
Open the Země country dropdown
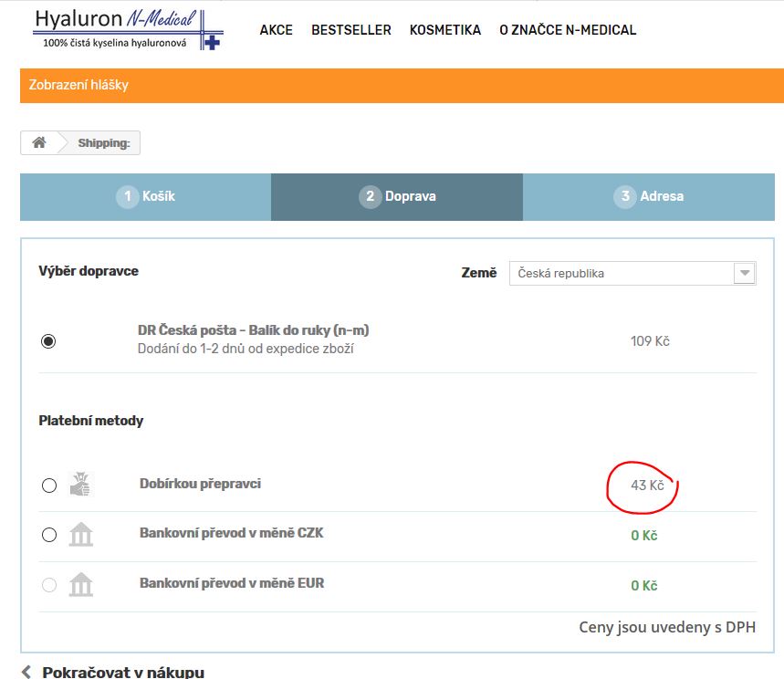click(x=621, y=273)
